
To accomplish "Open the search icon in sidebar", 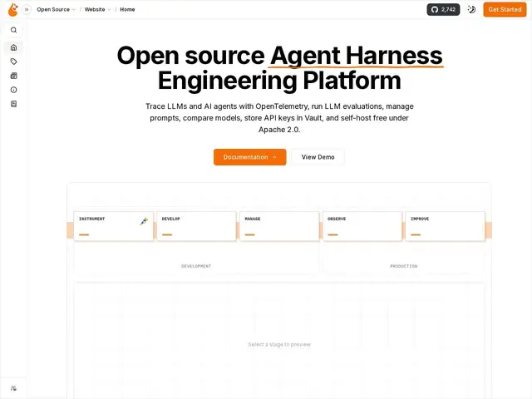I will click(13, 30).
